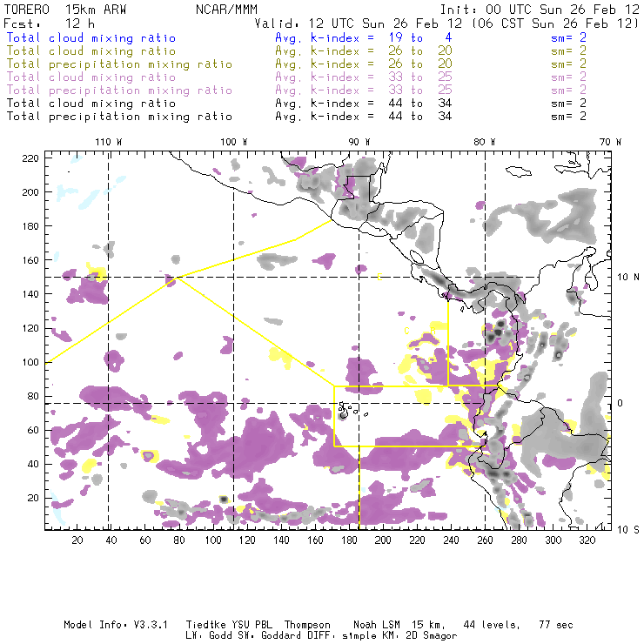
Task: Click the '180' tick on the vertical axis
Action: pyautogui.click(x=30, y=226)
